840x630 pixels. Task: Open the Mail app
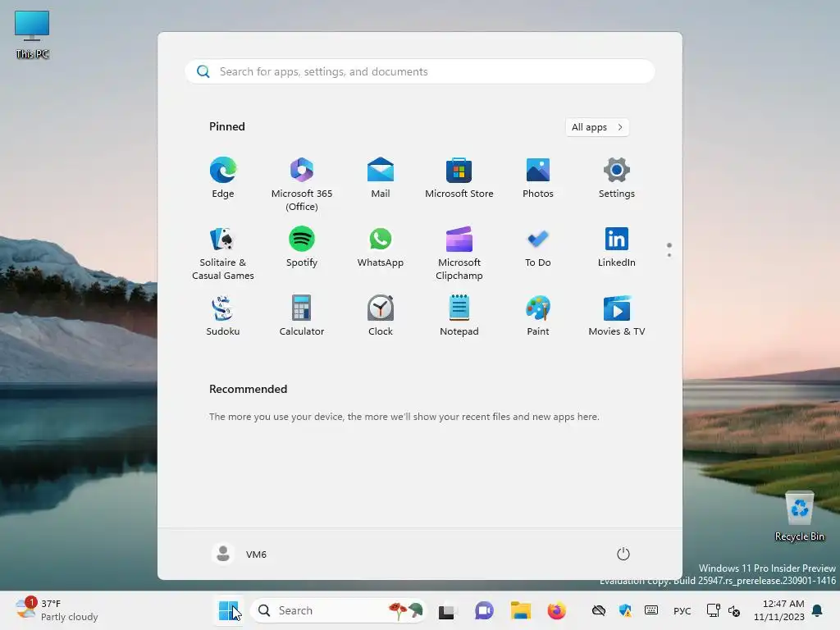[x=381, y=178]
